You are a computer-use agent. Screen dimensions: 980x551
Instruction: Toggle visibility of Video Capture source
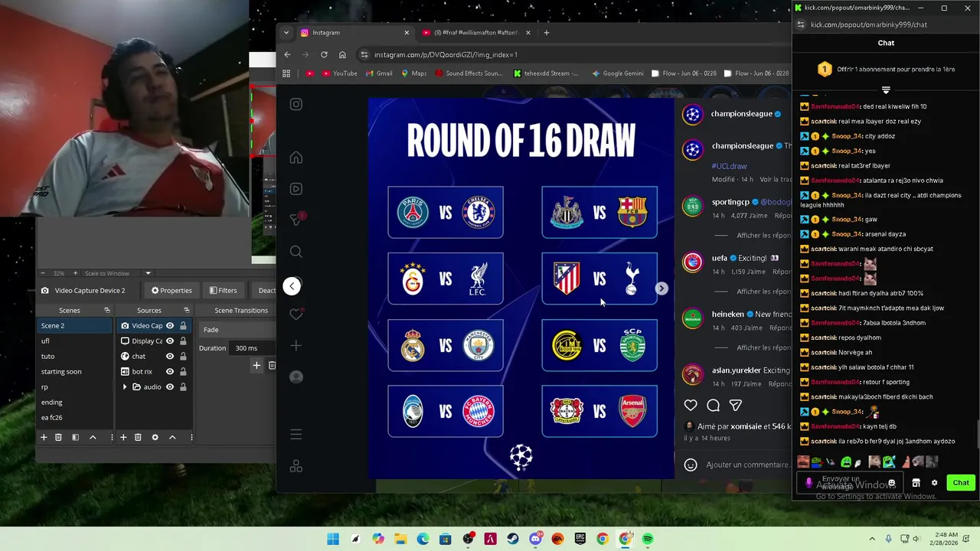point(170,326)
